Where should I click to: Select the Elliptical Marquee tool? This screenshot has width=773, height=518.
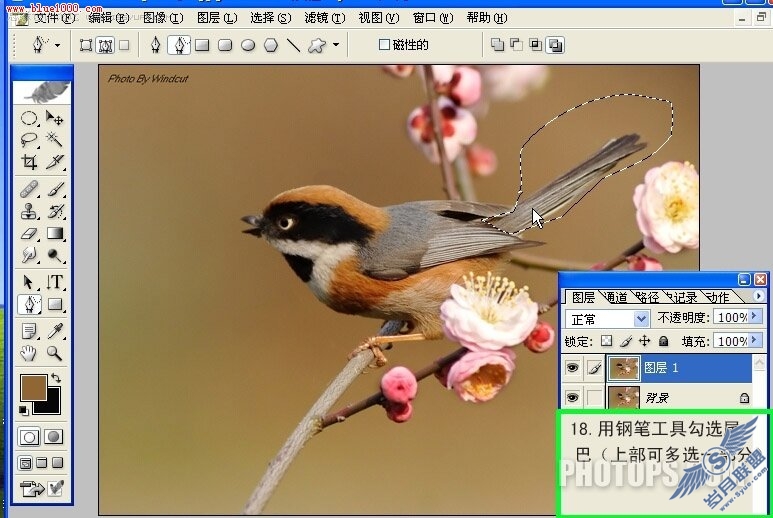click(x=29, y=118)
